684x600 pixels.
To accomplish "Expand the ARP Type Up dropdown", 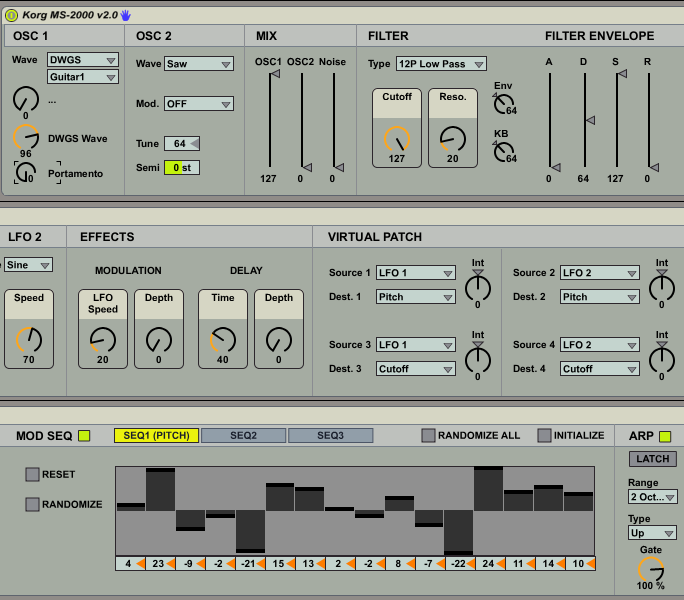I will pos(652,533).
